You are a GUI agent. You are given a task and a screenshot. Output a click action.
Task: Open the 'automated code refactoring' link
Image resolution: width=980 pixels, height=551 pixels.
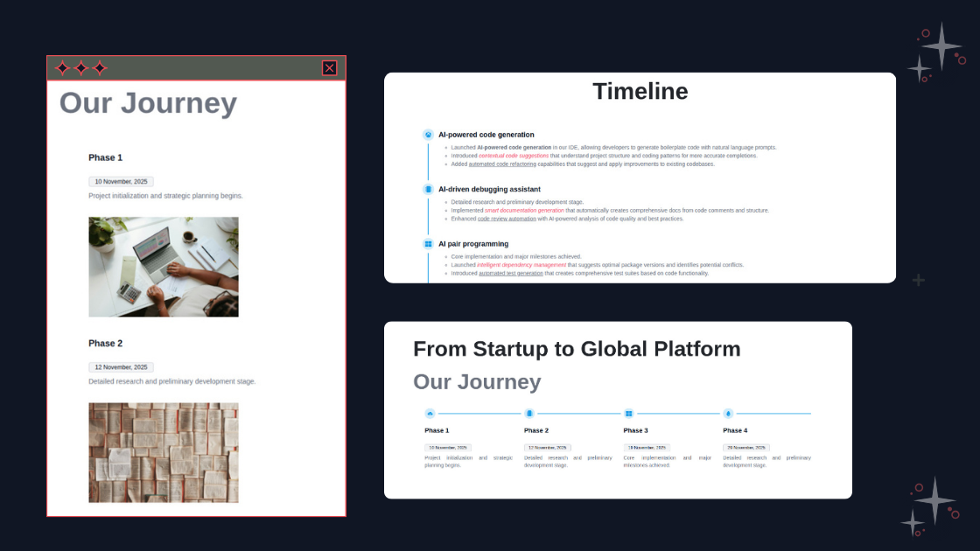502,164
